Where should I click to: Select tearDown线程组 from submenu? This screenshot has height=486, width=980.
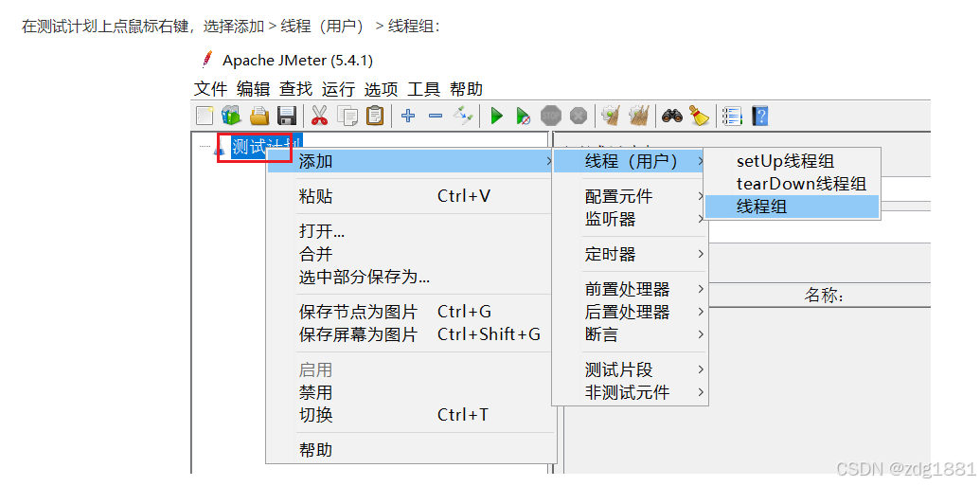[792, 184]
